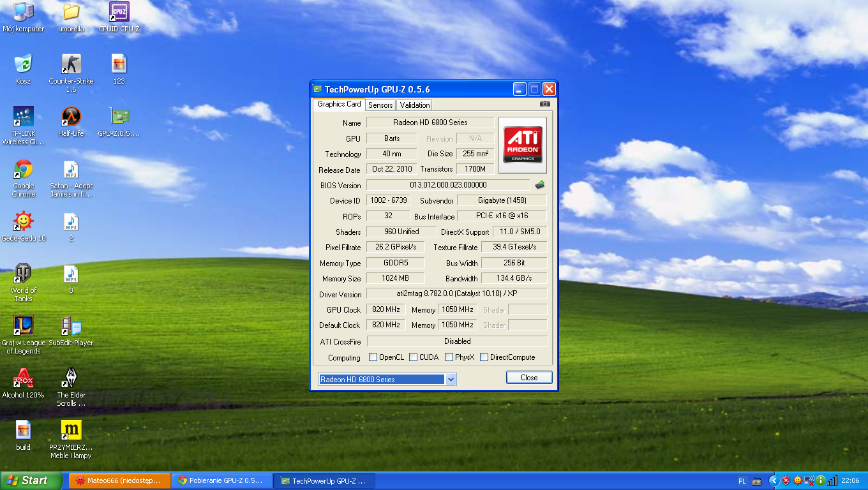This screenshot has height=490, width=868.
Task: Click the BIOS save chip icon
Action: coord(540,185)
